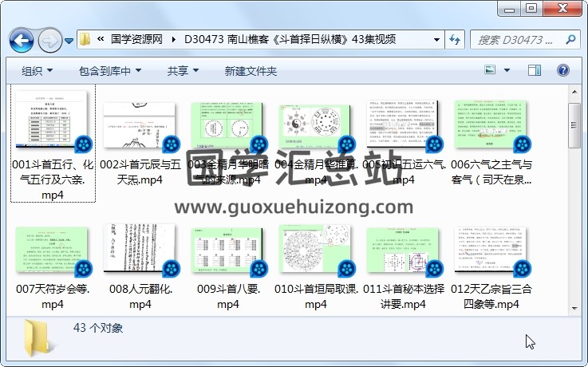The height and width of the screenshot is (367, 588).
Task: Click the file name 002斗首元辰与五天炁.mp4
Action: [140, 172]
